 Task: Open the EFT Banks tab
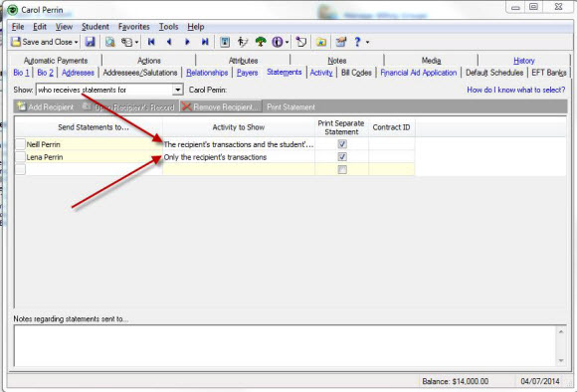coord(549,73)
